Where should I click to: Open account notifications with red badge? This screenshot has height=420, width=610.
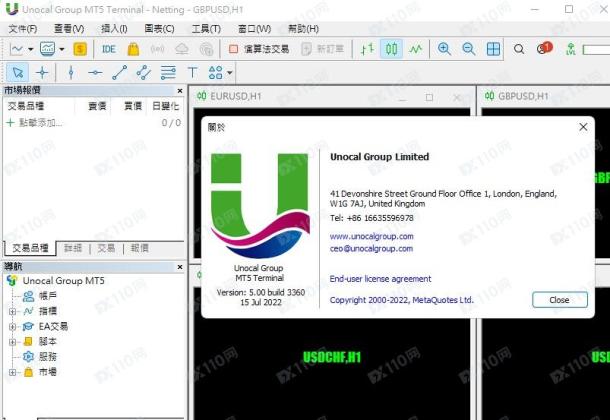(x=544, y=48)
